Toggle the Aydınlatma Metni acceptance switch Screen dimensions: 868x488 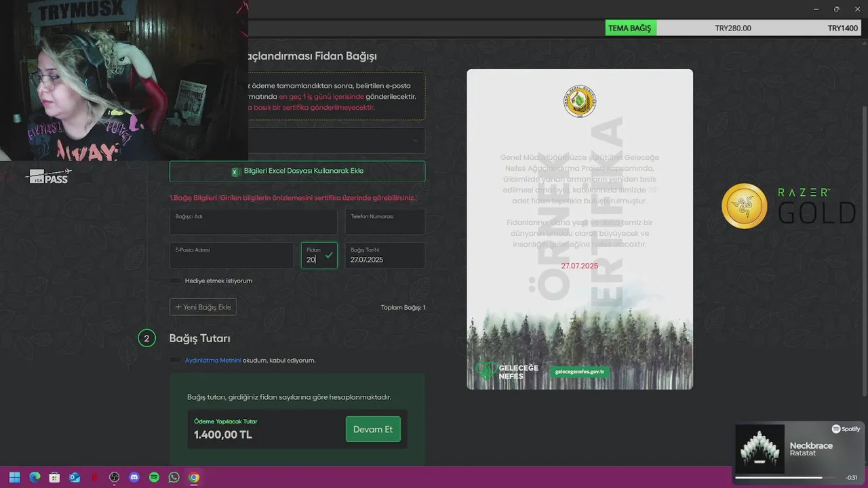point(176,361)
